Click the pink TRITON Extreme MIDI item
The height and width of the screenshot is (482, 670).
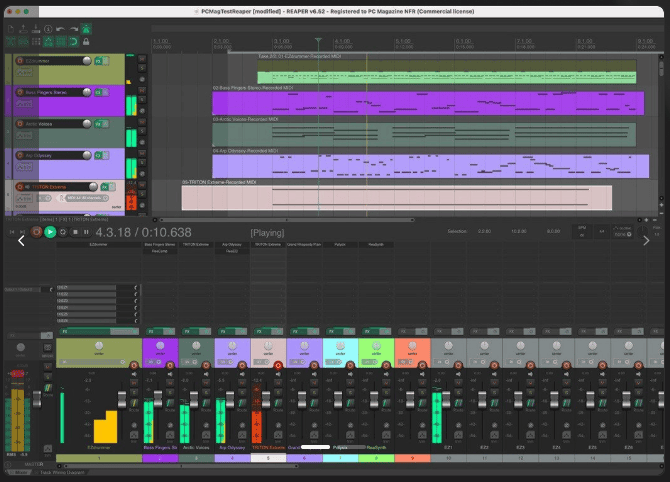pyautogui.click(x=397, y=197)
